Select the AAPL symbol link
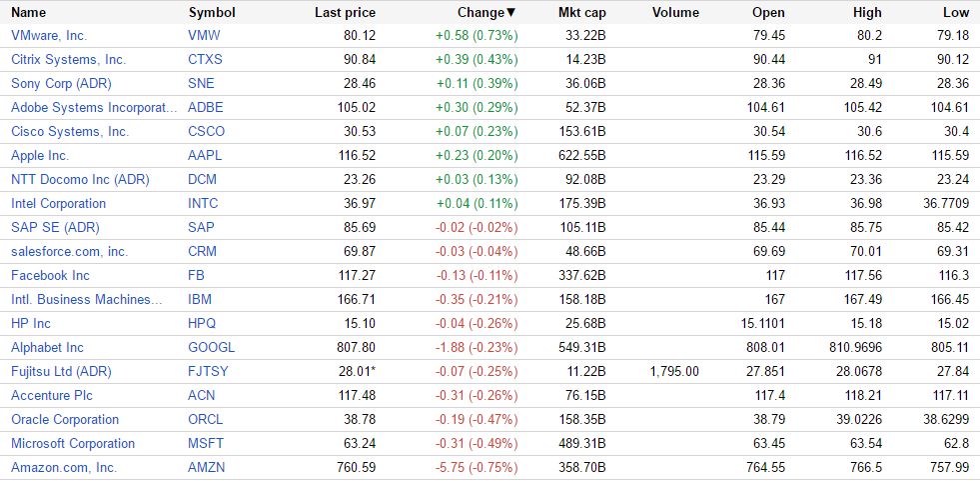This screenshot has width=980, height=481. pyautogui.click(x=205, y=155)
